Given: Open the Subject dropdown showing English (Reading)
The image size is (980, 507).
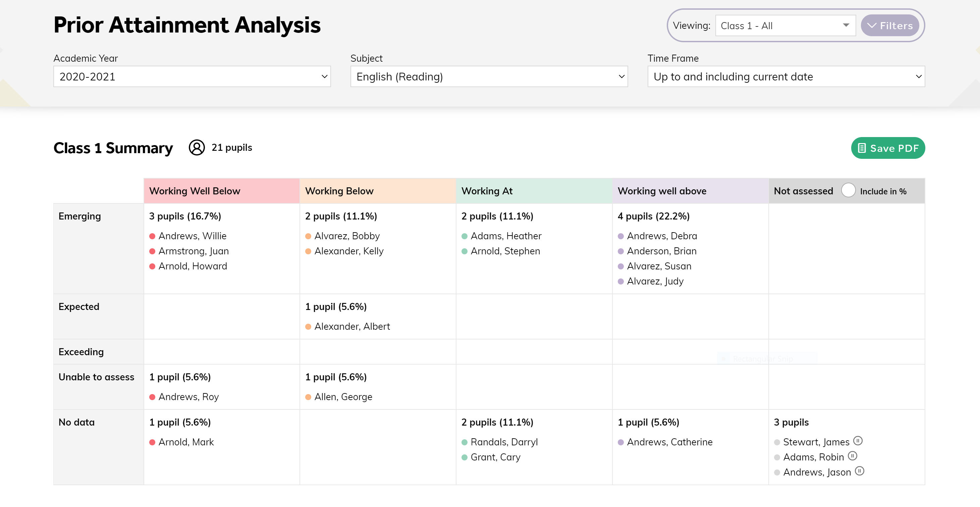Looking at the screenshot, I should click(489, 76).
